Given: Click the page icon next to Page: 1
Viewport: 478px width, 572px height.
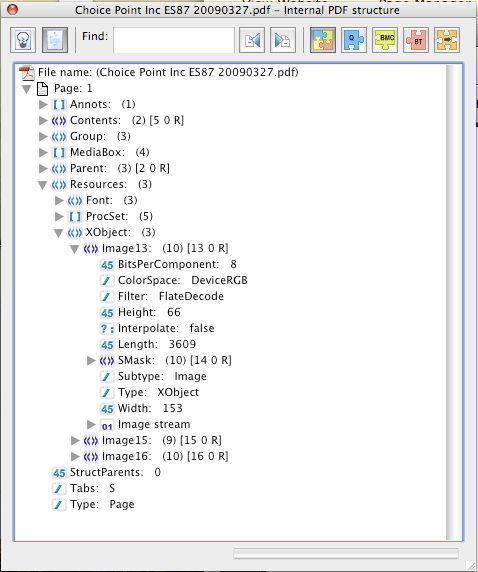Looking at the screenshot, I should (x=43, y=89).
